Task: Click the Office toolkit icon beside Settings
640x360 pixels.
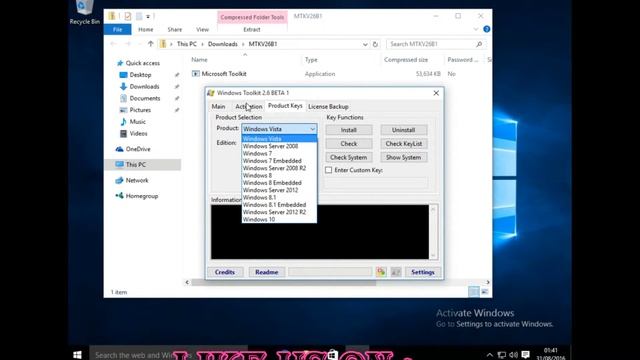Action: point(381,272)
